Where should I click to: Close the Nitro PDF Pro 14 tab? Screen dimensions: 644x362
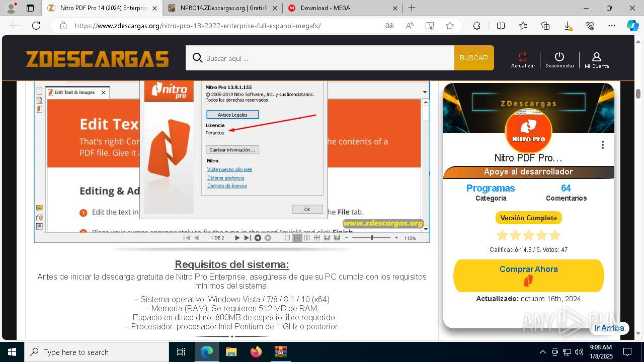(x=154, y=8)
